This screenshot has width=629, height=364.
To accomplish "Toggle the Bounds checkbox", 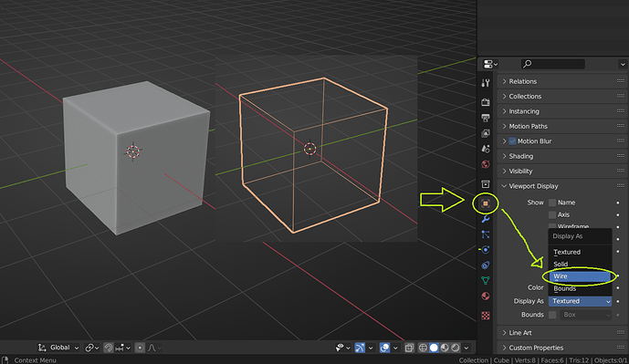I will (552, 315).
